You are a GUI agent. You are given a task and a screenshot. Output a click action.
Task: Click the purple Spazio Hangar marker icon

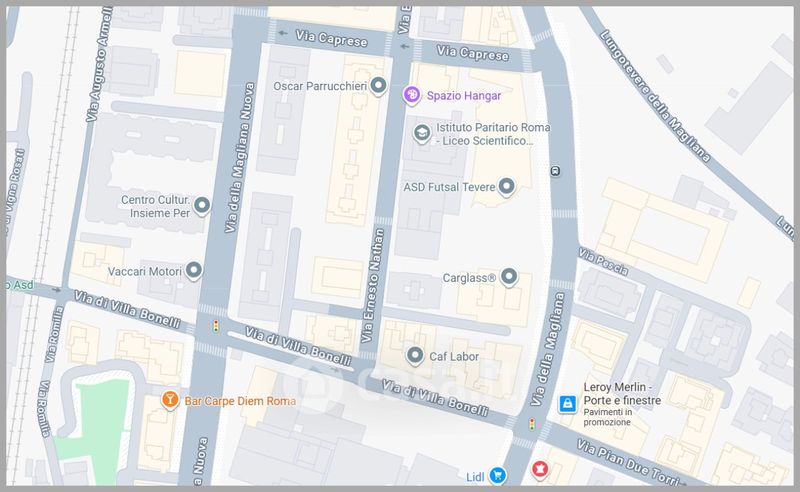[x=410, y=95]
